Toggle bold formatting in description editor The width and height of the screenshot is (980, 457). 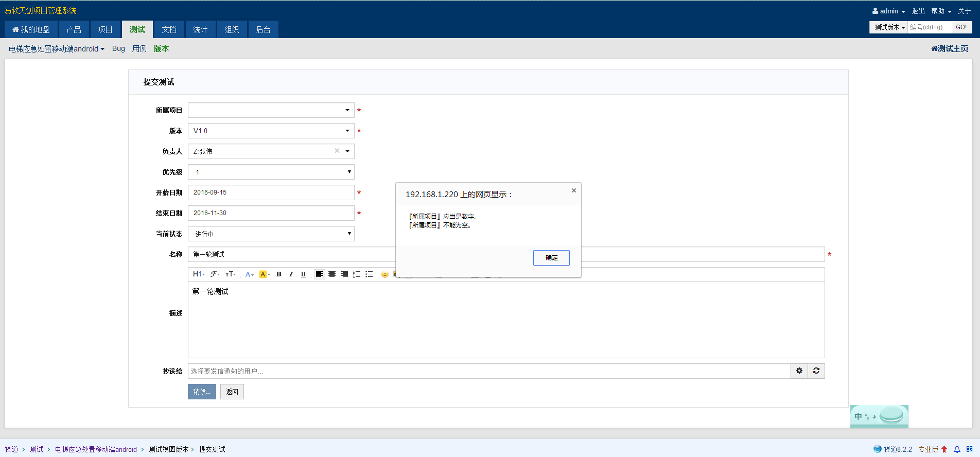click(x=278, y=274)
